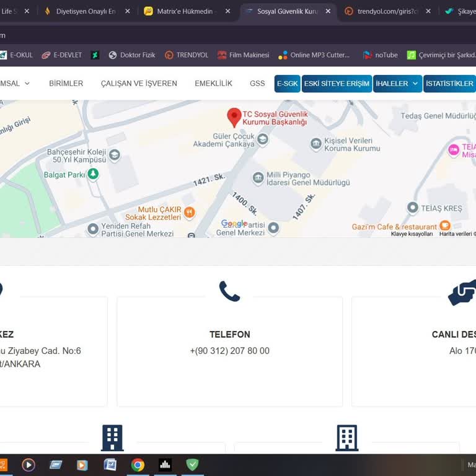Click the Kişisel Verileri Koruma Kurumu marker
The width and height of the screenshot is (476, 476).
tap(315, 144)
